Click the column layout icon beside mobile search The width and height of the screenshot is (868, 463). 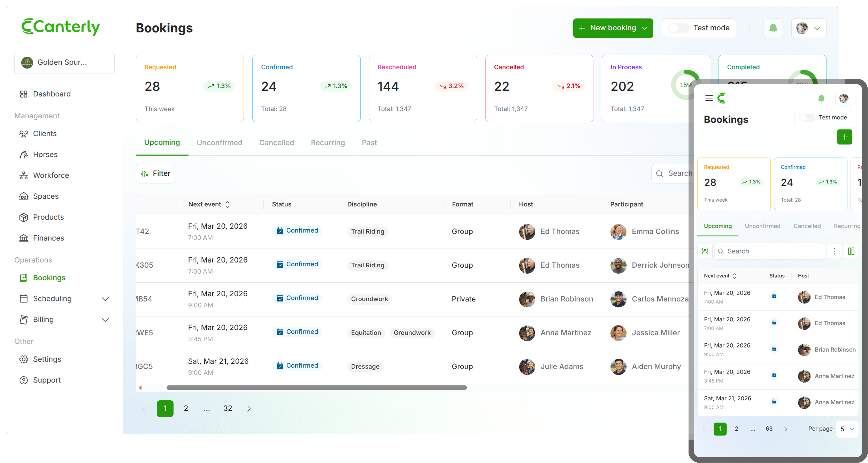(x=851, y=251)
